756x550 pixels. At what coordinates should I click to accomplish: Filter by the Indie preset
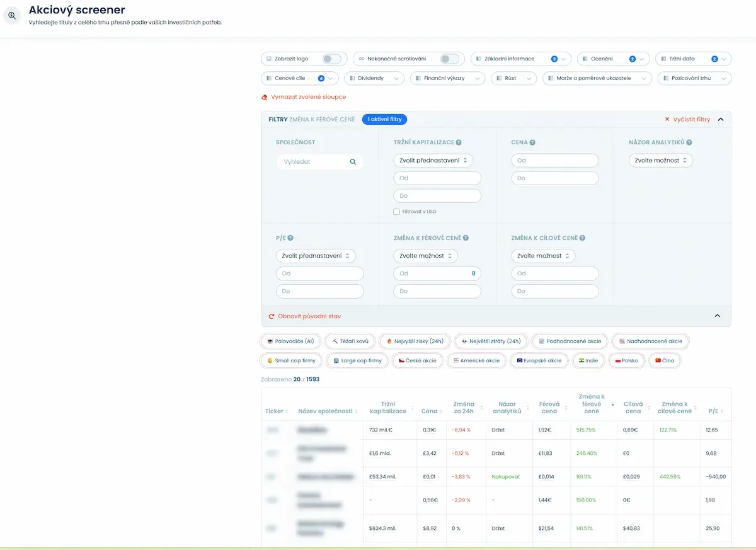[588, 361]
